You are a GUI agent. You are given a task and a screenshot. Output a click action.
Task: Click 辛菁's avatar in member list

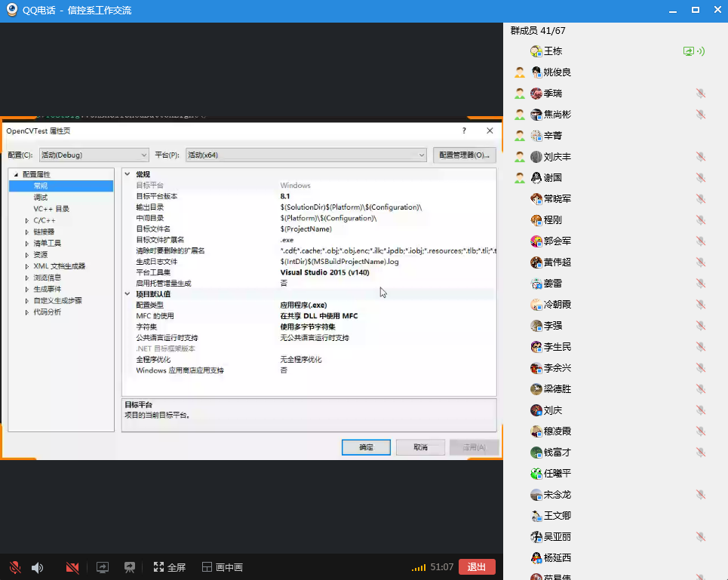point(536,136)
